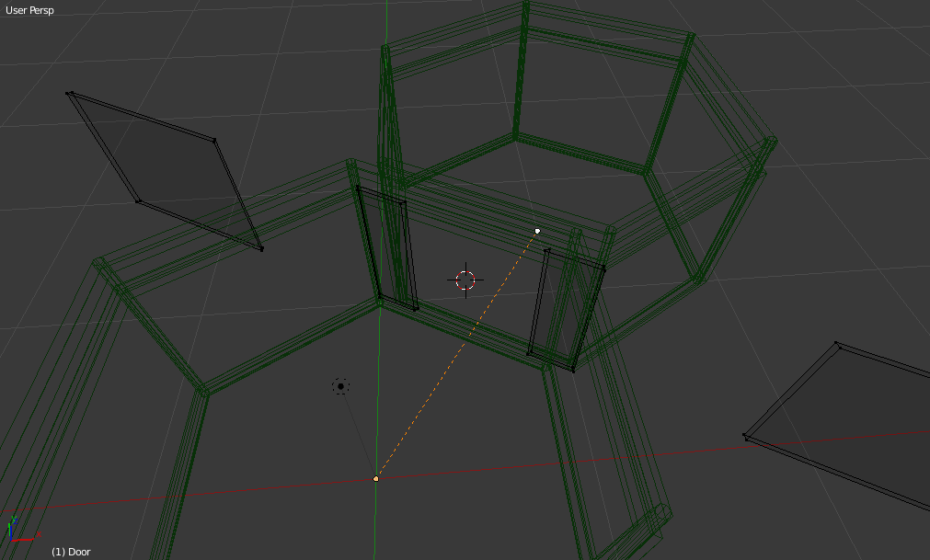Click the thin line below the lamp
Viewport: 930px width, 560px height.
click(357, 430)
